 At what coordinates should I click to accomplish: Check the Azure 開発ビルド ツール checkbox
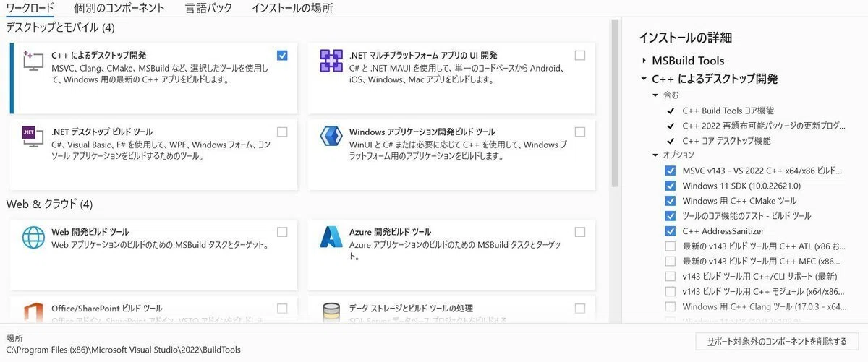(x=580, y=232)
